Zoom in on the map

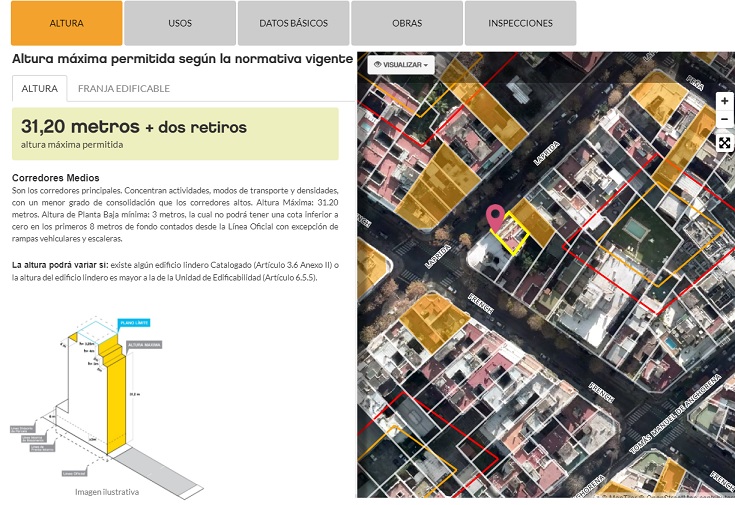click(724, 101)
